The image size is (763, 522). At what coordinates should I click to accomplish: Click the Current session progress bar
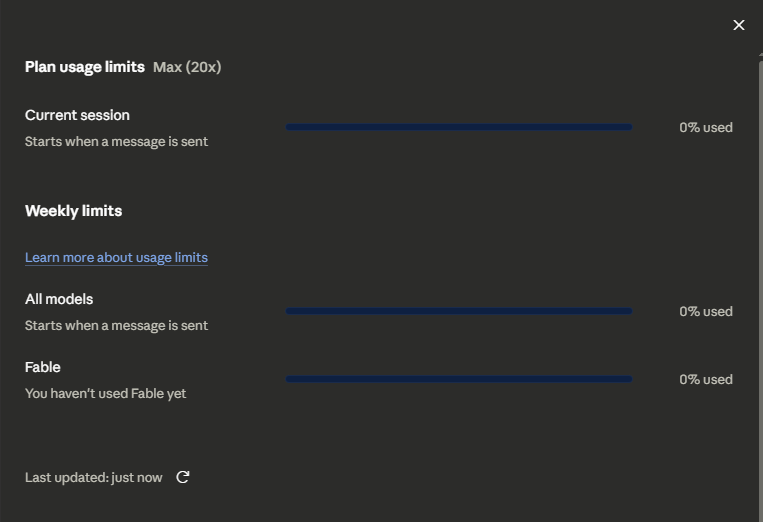[x=459, y=127]
